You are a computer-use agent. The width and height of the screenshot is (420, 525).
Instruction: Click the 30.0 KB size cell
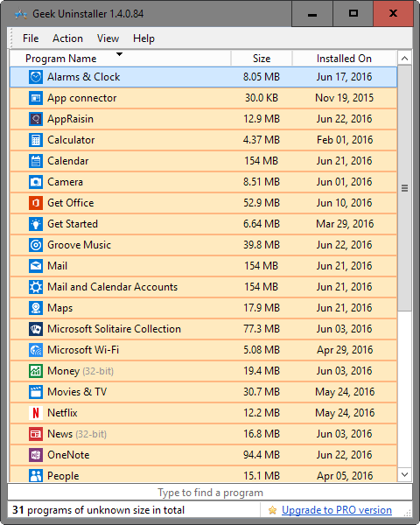[262, 98]
